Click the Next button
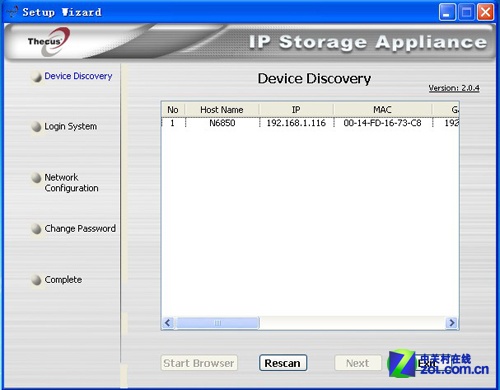 click(x=358, y=363)
